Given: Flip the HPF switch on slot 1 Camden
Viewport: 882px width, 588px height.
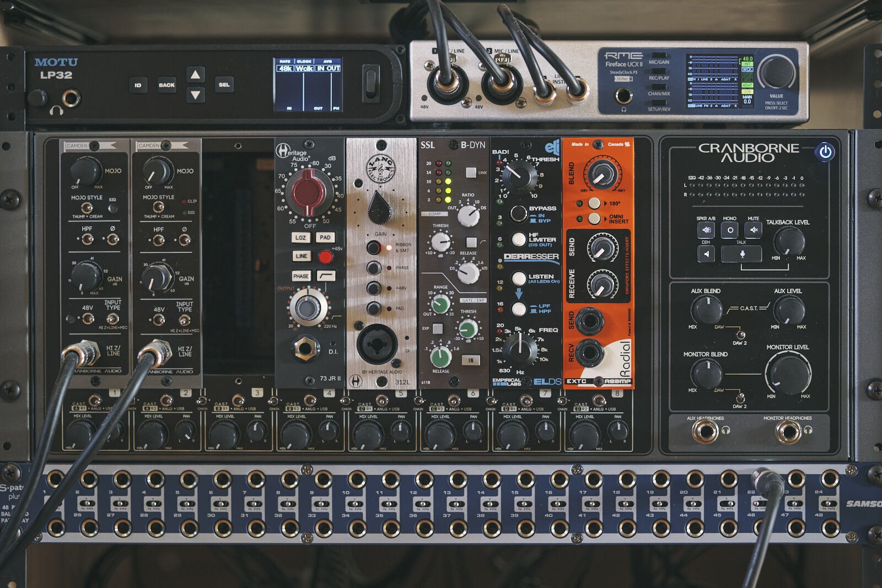Looking at the screenshot, I should tap(87, 239).
